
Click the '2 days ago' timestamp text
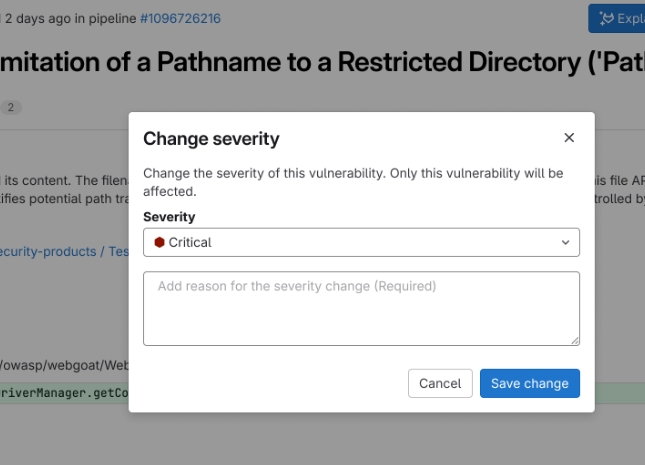point(40,18)
